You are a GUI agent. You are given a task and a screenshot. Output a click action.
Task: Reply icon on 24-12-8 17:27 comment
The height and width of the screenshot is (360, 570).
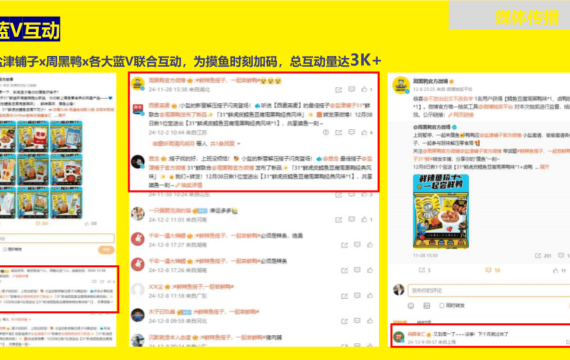click(x=357, y=245)
